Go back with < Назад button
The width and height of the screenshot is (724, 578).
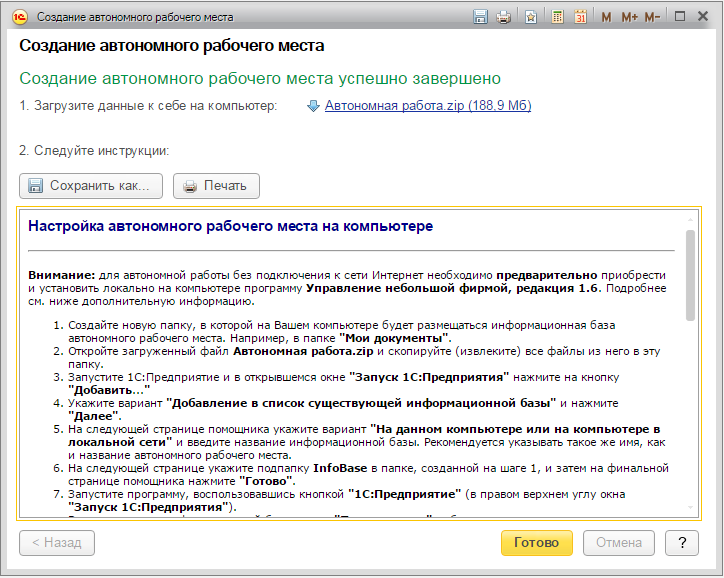pyautogui.click(x=57, y=543)
